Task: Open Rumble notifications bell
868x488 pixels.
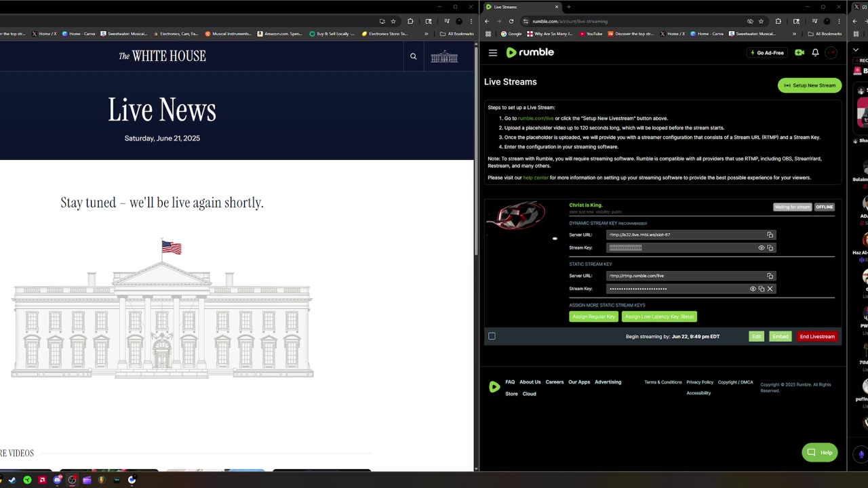Action: coord(815,52)
